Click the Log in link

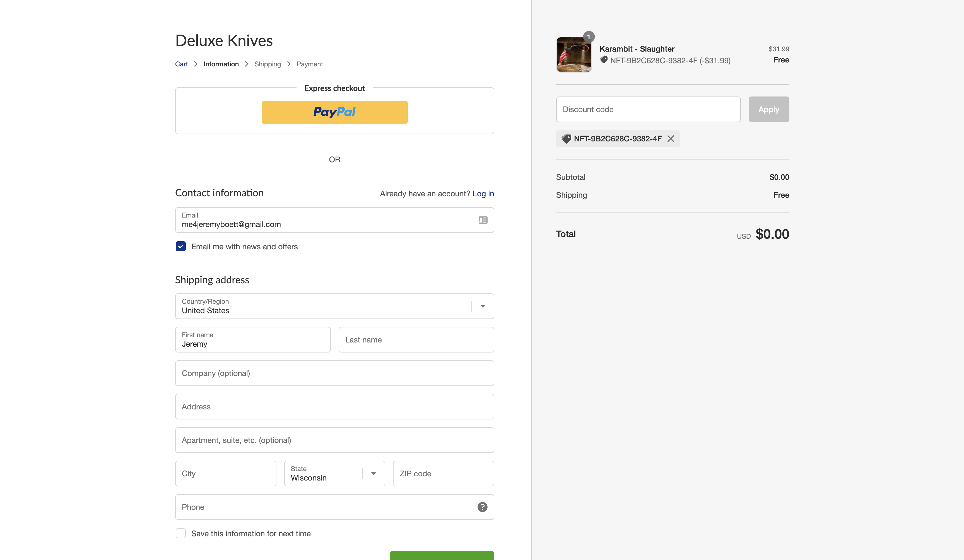coord(483,194)
